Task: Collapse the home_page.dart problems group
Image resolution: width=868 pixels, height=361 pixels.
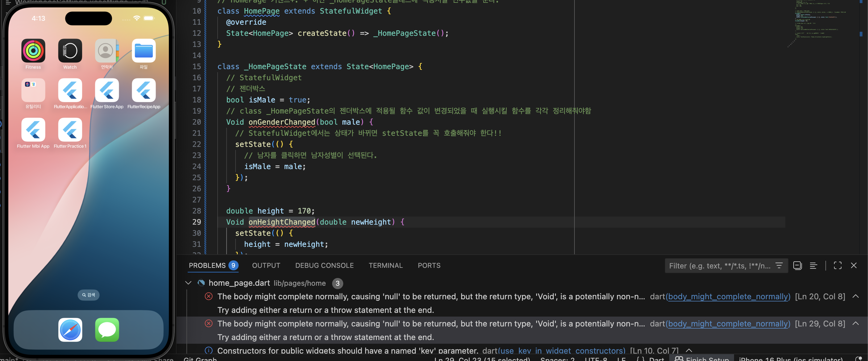Action: [x=188, y=283]
